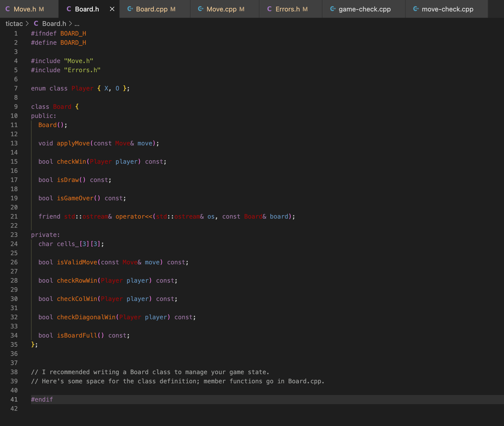Viewport: 504px width, 426px height.
Task: Open the Board.h breadcrumb dropdown
Action: 54,24
